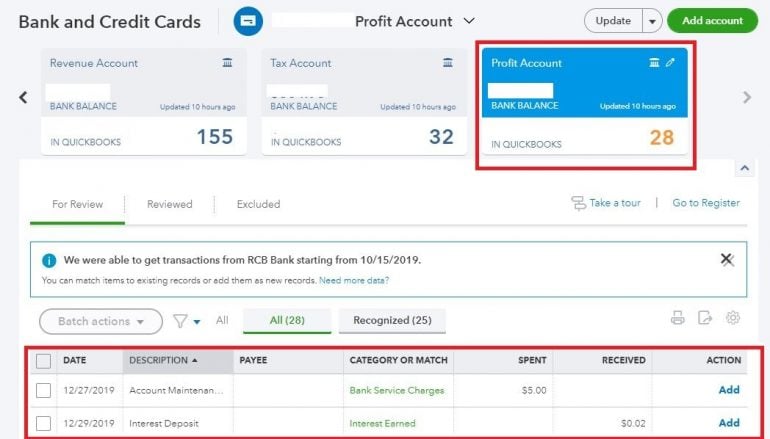Screen dimensions: 770x439
Task: Dismiss the RCB Bank info banner
Action: [x=727, y=259]
